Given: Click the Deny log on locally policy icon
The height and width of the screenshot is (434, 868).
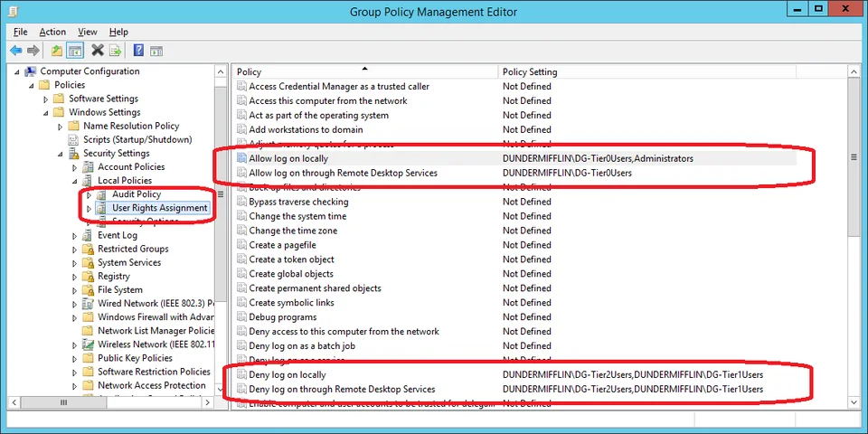Looking at the screenshot, I should pyautogui.click(x=241, y=374).
